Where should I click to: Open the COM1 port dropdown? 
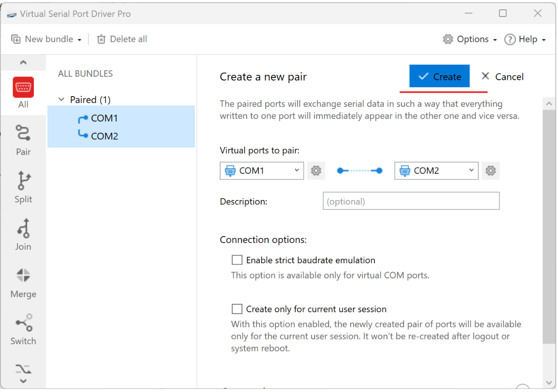point(262,171)
